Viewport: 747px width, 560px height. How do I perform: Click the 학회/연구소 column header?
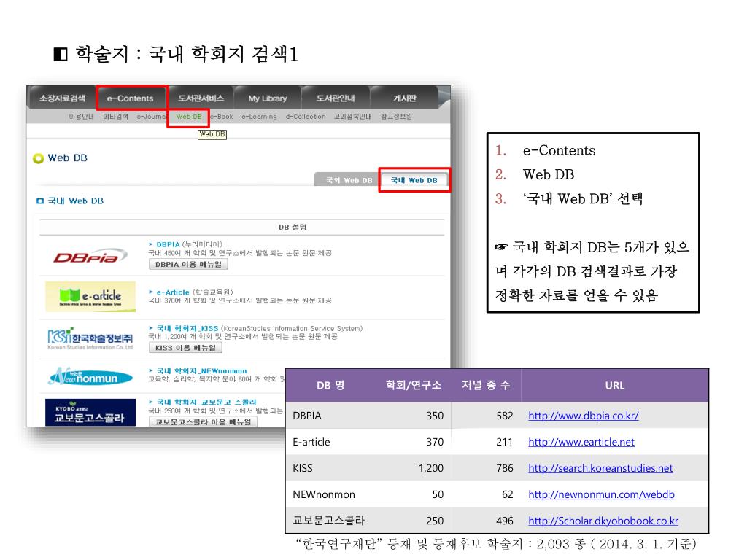point(414,385)
